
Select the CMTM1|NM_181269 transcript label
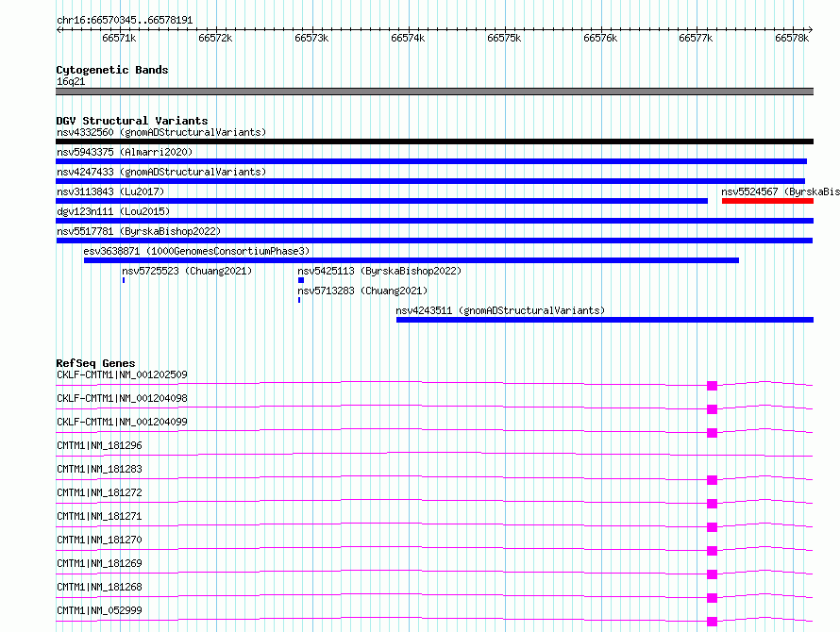[99, 563]
